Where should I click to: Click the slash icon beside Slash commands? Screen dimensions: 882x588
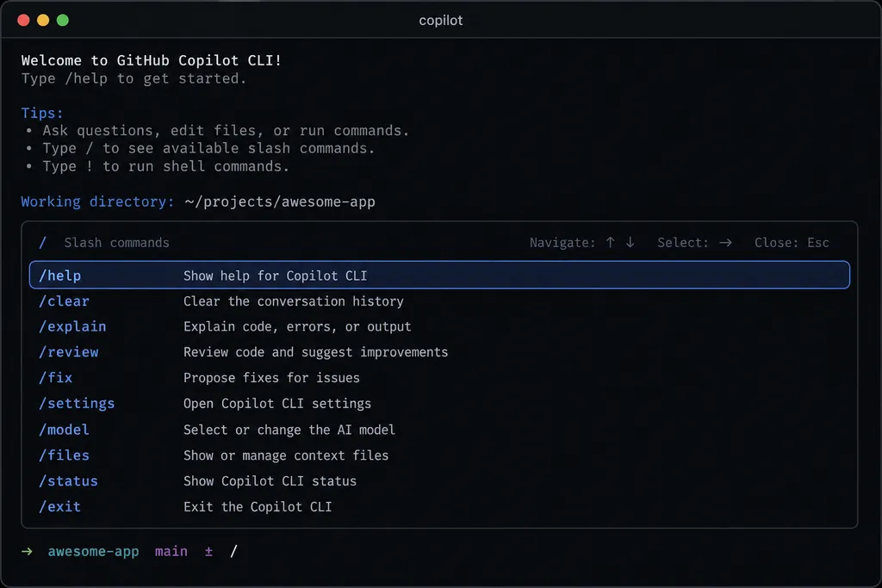[x=43, y=242]
